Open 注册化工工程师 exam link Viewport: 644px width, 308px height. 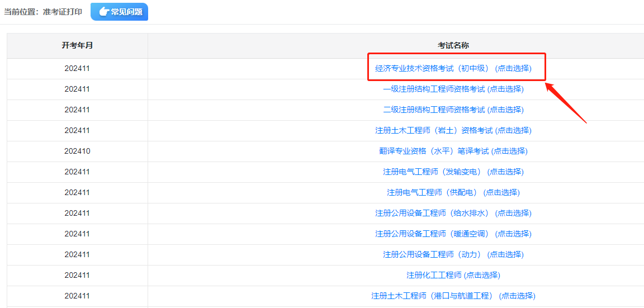click(453, 275)
